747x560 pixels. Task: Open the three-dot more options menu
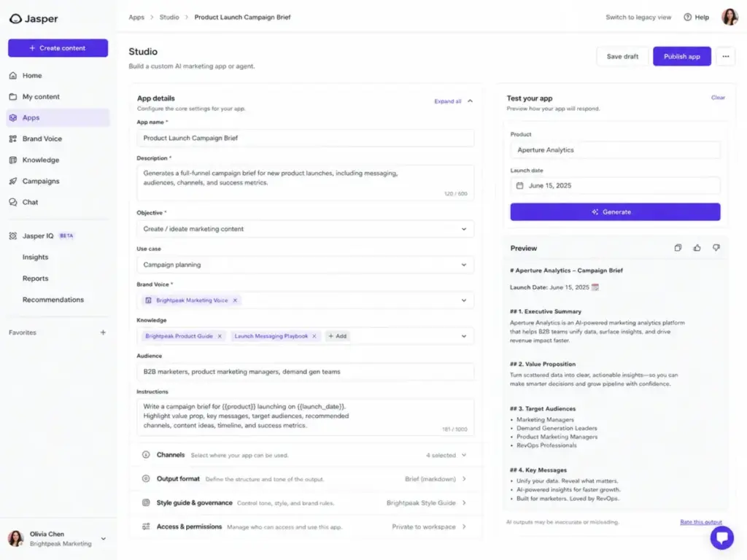pos(725,56)
